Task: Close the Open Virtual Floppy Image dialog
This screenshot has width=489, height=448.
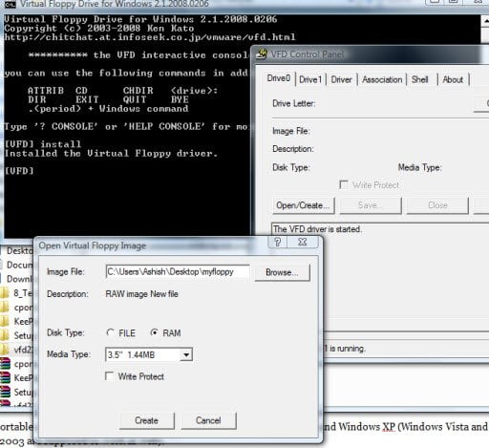Action: [x=303, y=242]
